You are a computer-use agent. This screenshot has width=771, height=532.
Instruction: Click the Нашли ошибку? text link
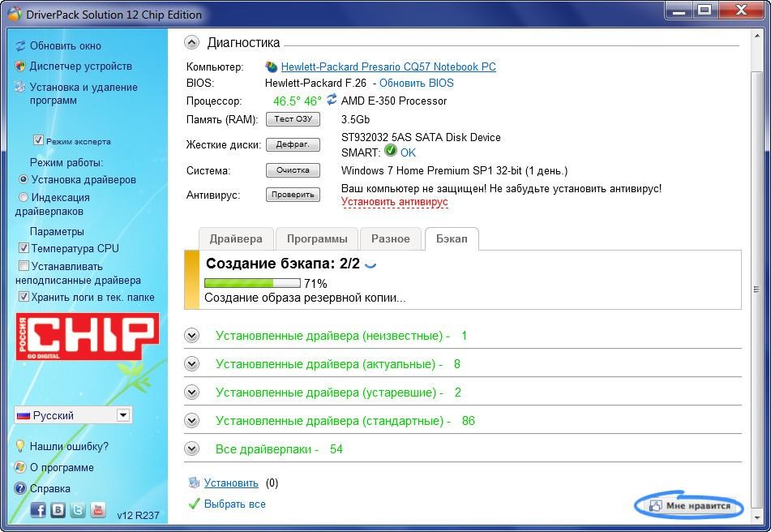[x=69, y=446]
